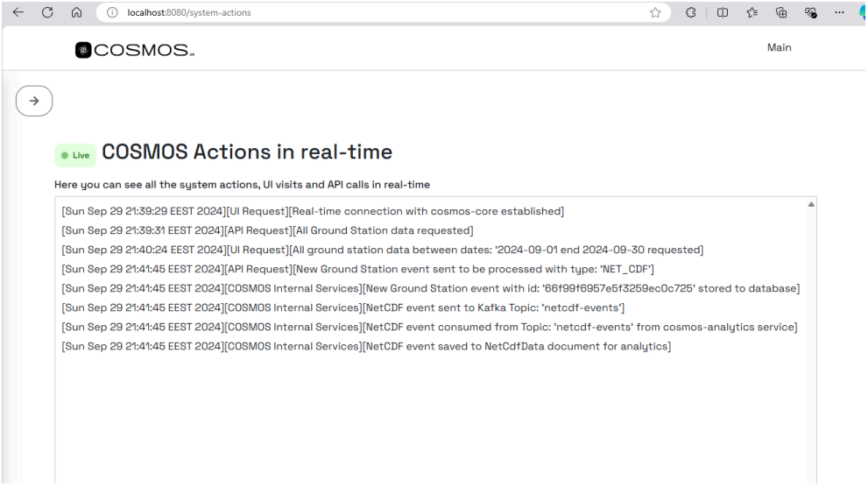Open the browser home page
Screen dimensions: 868x487
[74, 11]
